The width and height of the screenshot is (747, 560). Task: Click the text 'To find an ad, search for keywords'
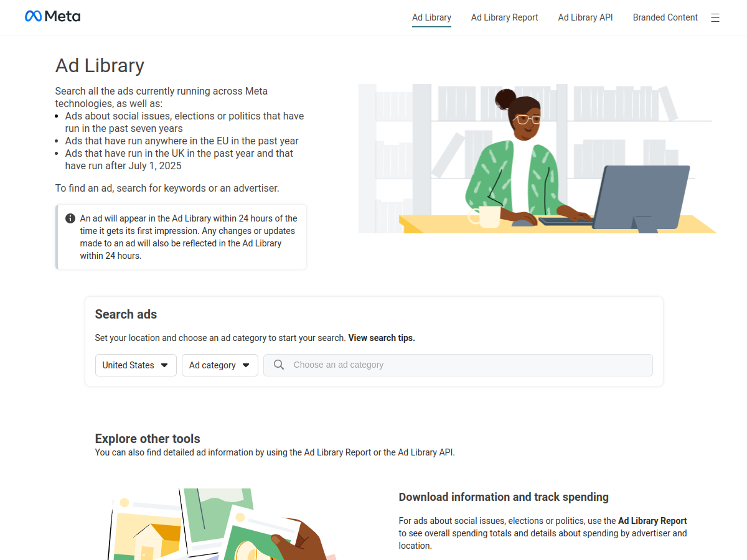coord(167,188)
